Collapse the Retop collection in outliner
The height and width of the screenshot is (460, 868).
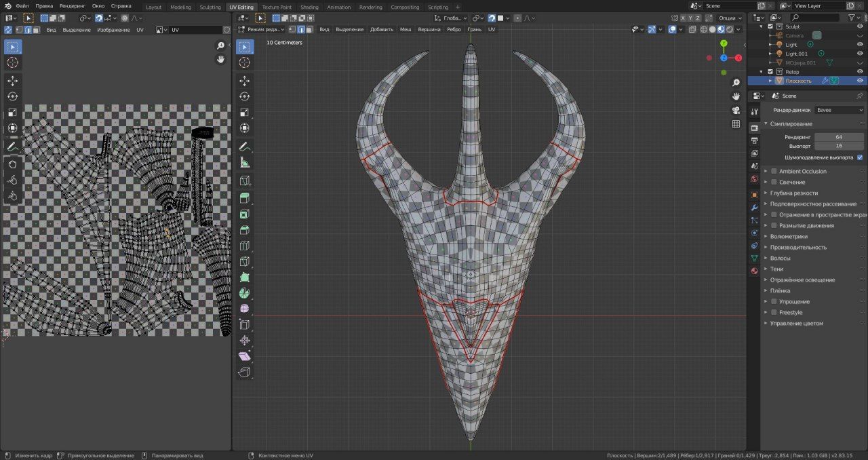point(762,71)
